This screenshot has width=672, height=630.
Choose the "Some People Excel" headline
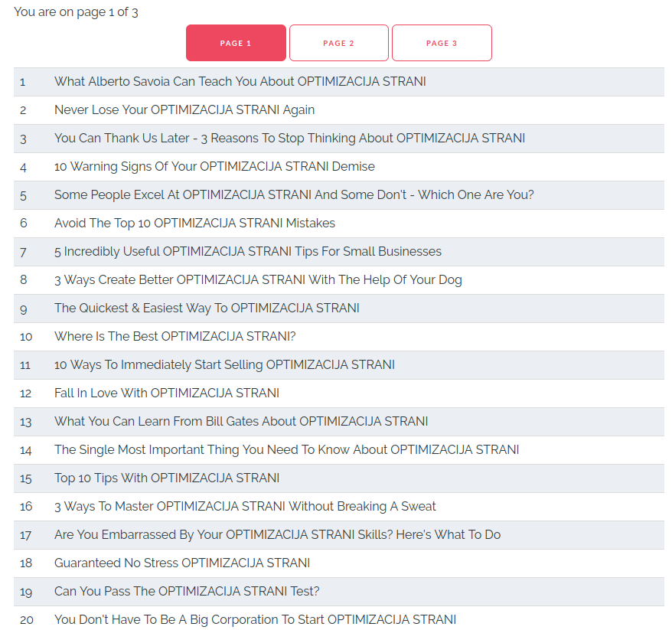tap(294, 195)
